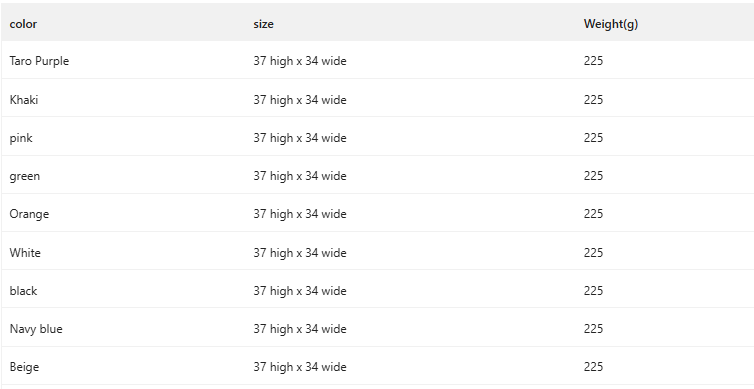Screen dimensions: 754x389
Task: Select the Beige color cell
Action: 24,367
